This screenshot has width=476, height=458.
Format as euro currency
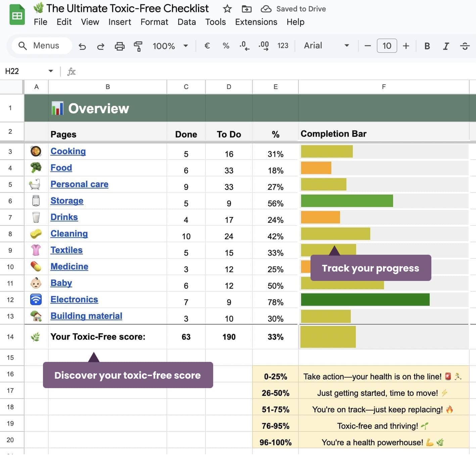point(207,46)
